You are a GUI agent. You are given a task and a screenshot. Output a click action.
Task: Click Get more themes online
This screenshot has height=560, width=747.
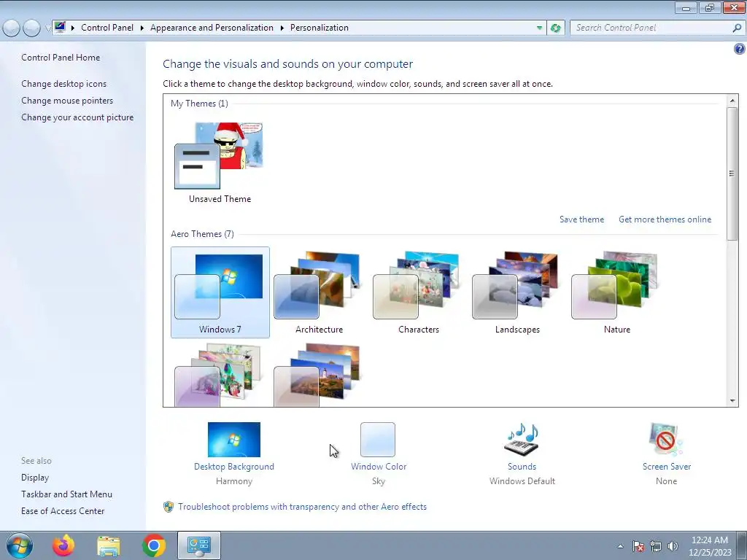tap(665, 219)
